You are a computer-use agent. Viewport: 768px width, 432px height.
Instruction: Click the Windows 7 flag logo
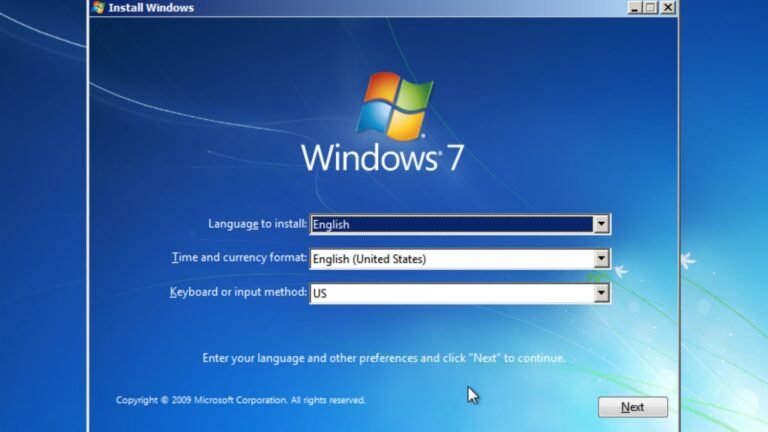coord(395,105)
